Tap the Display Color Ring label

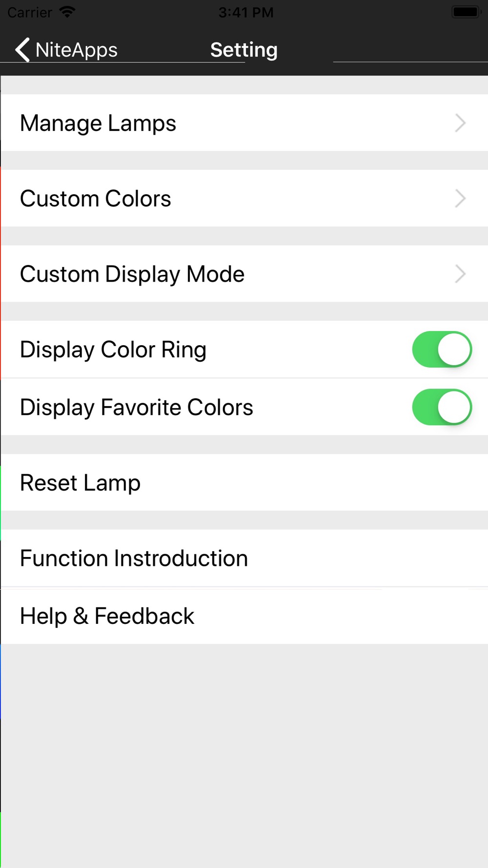(x=113, y=350)
